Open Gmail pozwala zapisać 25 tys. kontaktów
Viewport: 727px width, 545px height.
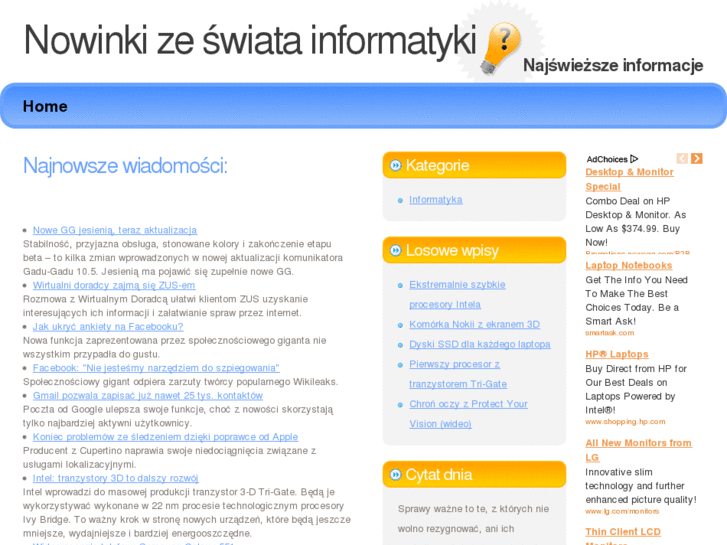click(148, 396)
